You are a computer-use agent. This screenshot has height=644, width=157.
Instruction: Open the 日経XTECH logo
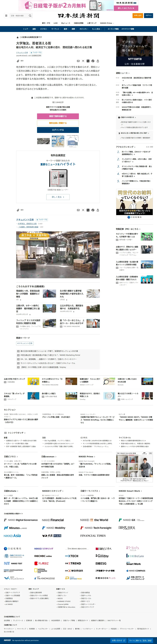click(72, 556)
